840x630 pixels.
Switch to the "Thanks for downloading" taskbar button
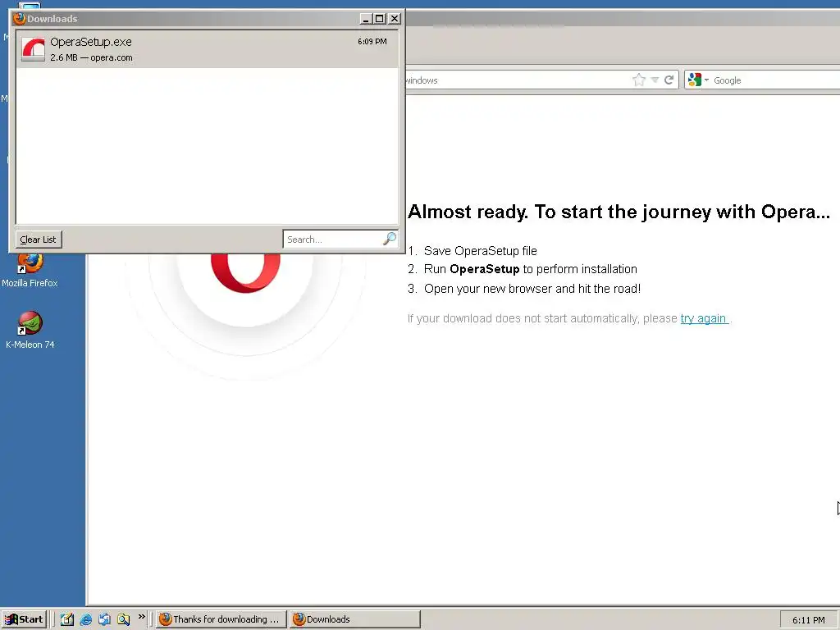point(221,619)
